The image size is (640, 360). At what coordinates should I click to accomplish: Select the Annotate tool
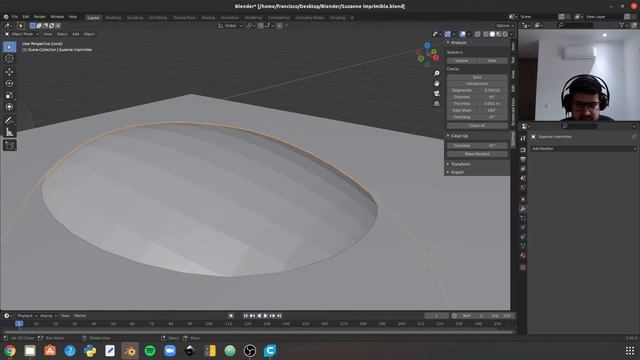click(x=9, y=120)
